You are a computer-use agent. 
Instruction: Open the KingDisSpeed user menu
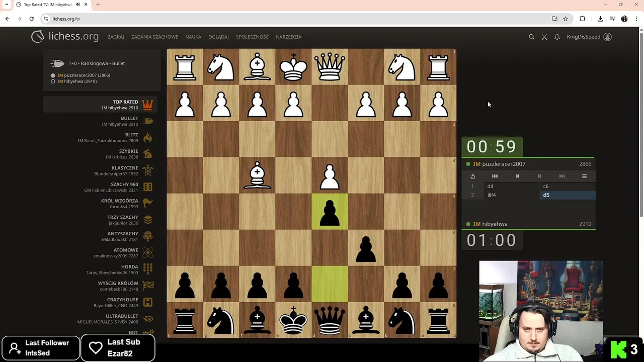coord(589,37)
